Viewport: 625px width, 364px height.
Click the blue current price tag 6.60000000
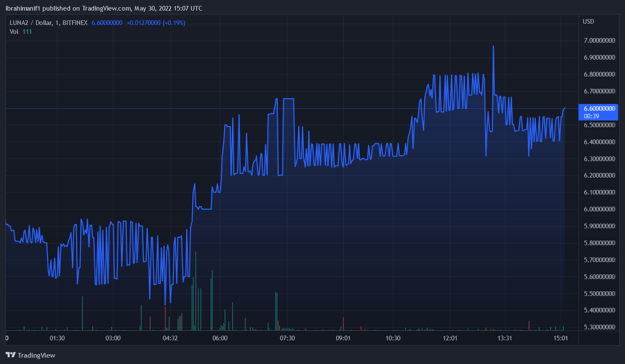599,109
